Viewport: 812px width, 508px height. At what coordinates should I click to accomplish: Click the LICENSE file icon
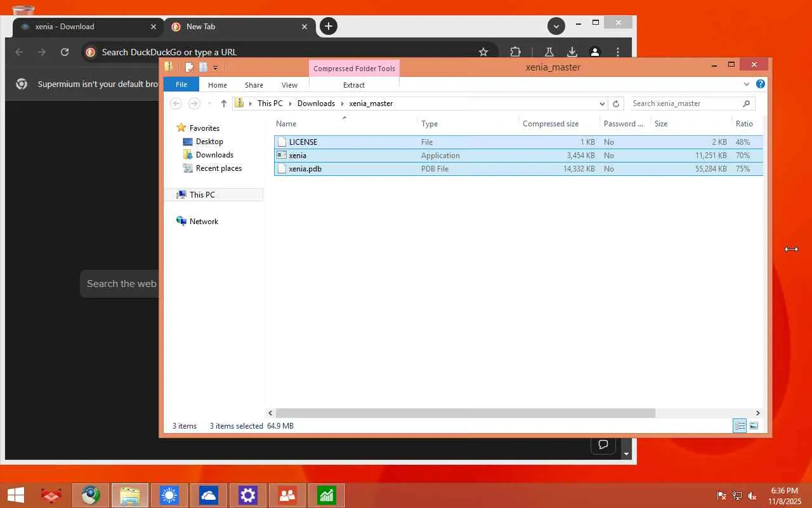point(282,142)
